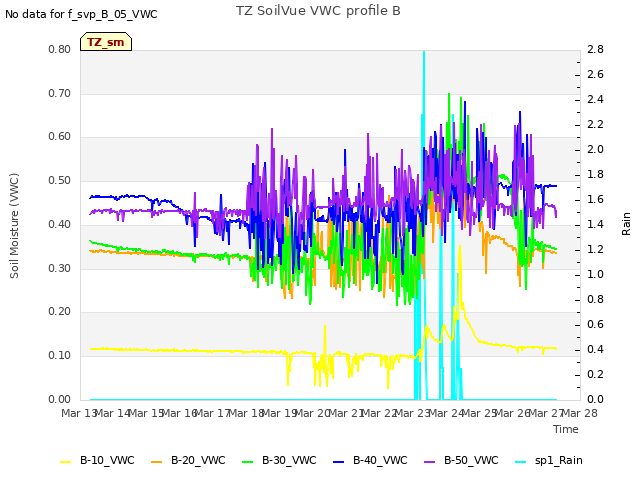The width and height of the screenshot is (640, 480).
Task: Select the B-30_VWC legend label
Action: pyautogui.click(x=289, y=460)
